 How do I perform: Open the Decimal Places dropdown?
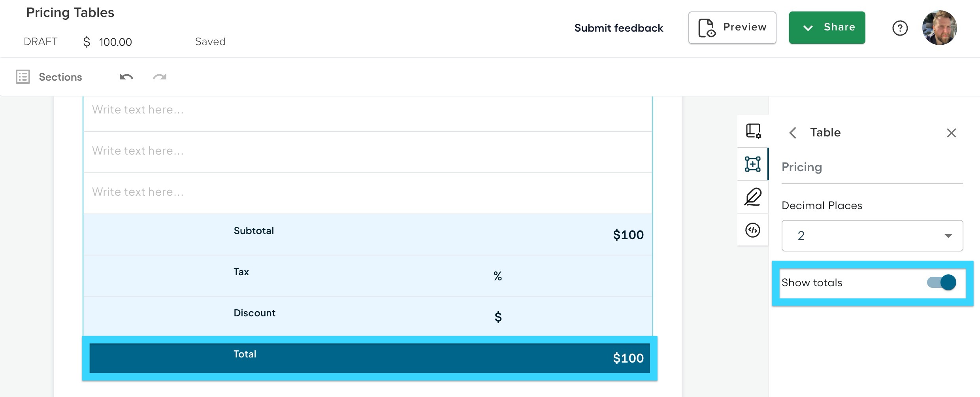(872, 236)
